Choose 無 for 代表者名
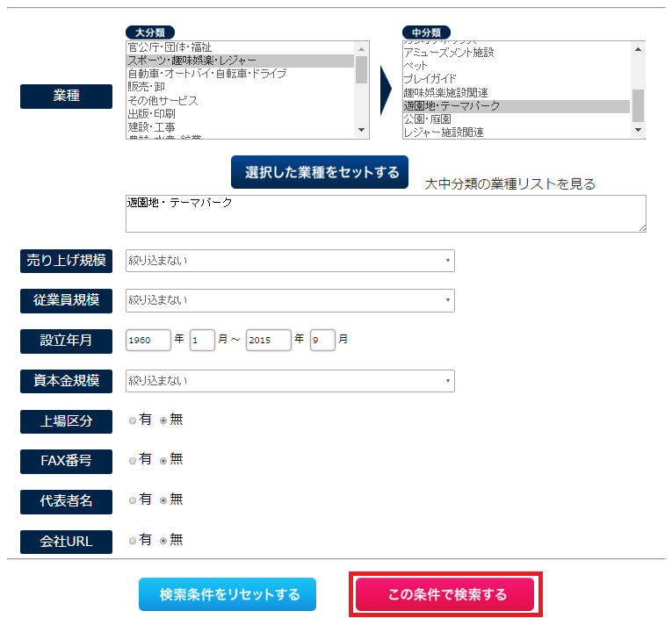 [x=163, y=500]
